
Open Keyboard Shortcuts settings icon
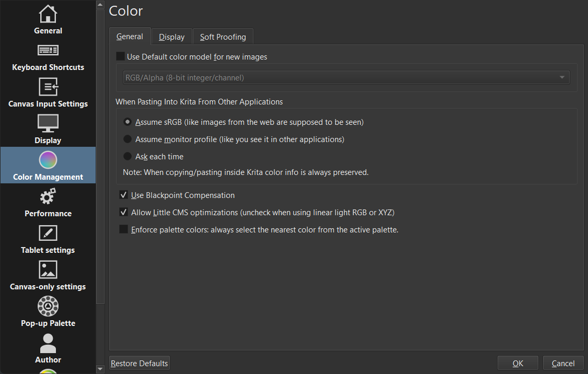click(48, 51)
